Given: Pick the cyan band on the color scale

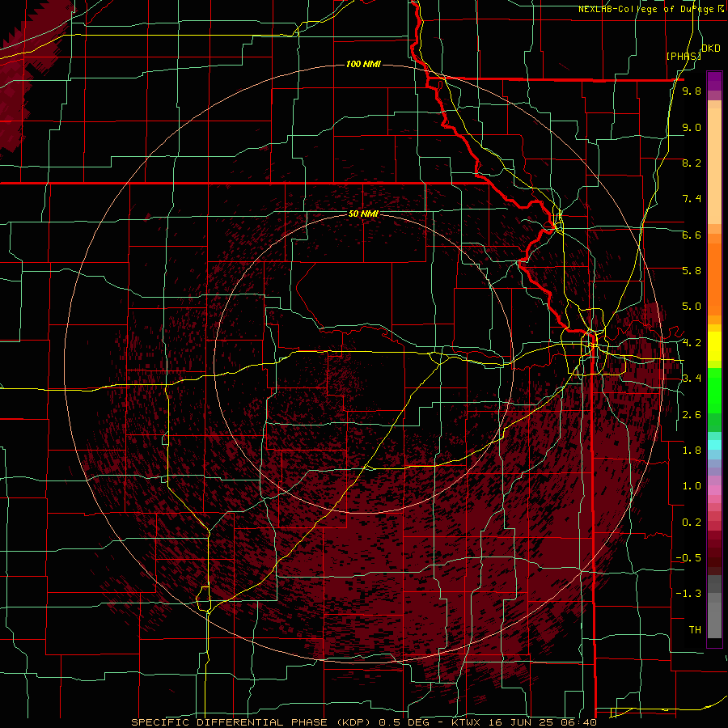Looking at the screenshot, I should pyautogui.click(x=714, y=444).
